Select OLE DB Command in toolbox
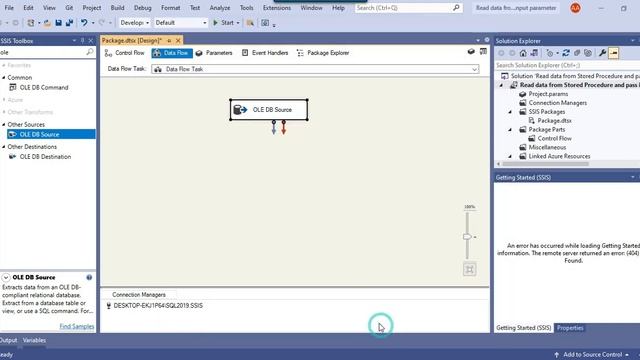 point(44,88)
